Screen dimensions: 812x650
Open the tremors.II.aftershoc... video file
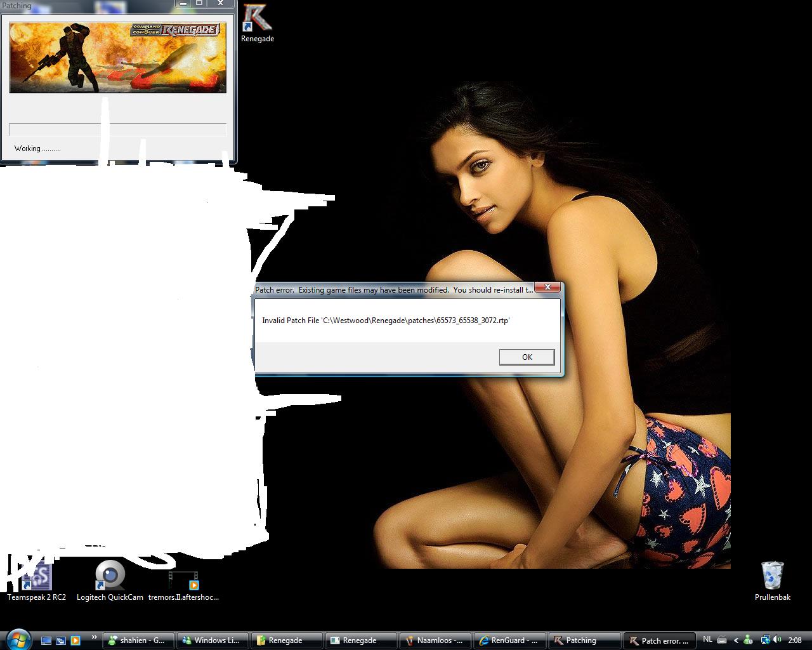coord(183,580)
